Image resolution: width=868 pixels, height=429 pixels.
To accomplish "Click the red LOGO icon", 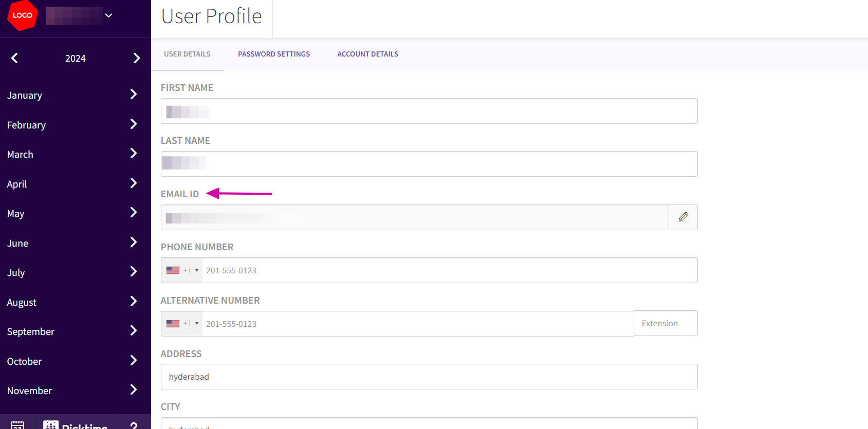I will point(22,15).
